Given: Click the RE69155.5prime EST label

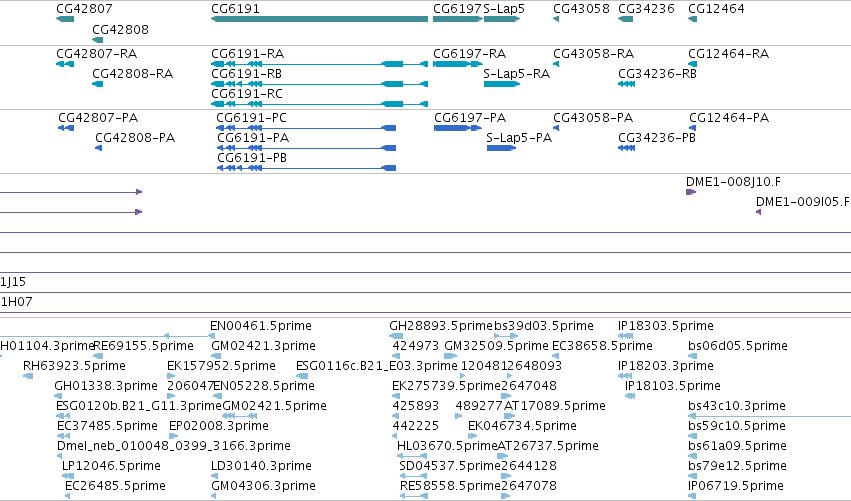Looking at the screenshot, I should pyautogui.click(x=143, y=346).
